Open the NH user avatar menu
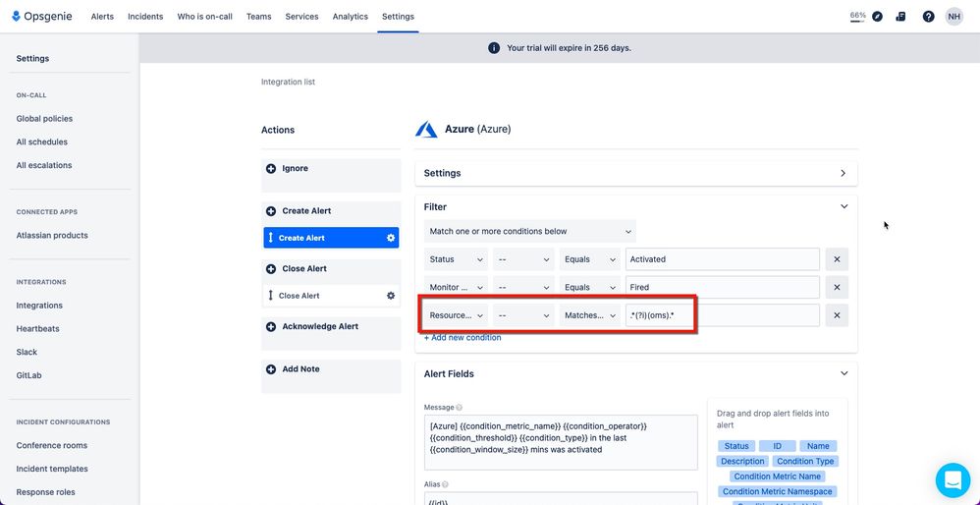The image size is (980, 505). click(x=953, y=17)
